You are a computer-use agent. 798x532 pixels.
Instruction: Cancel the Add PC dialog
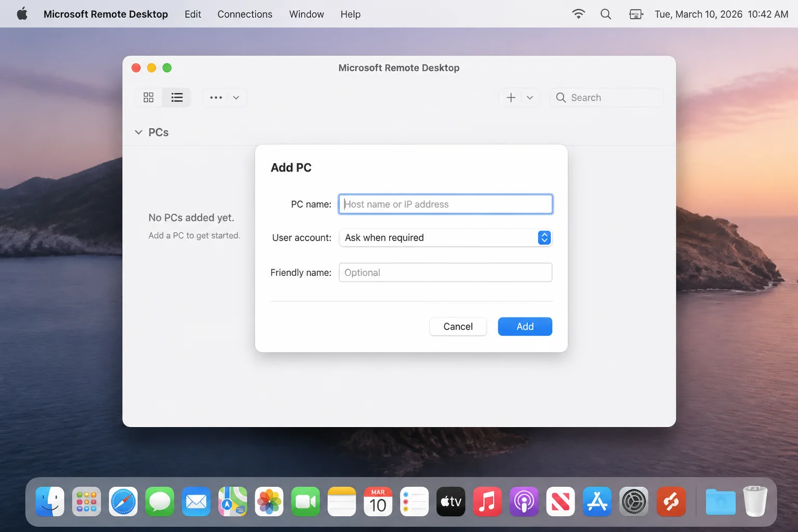tap(458, 326)
